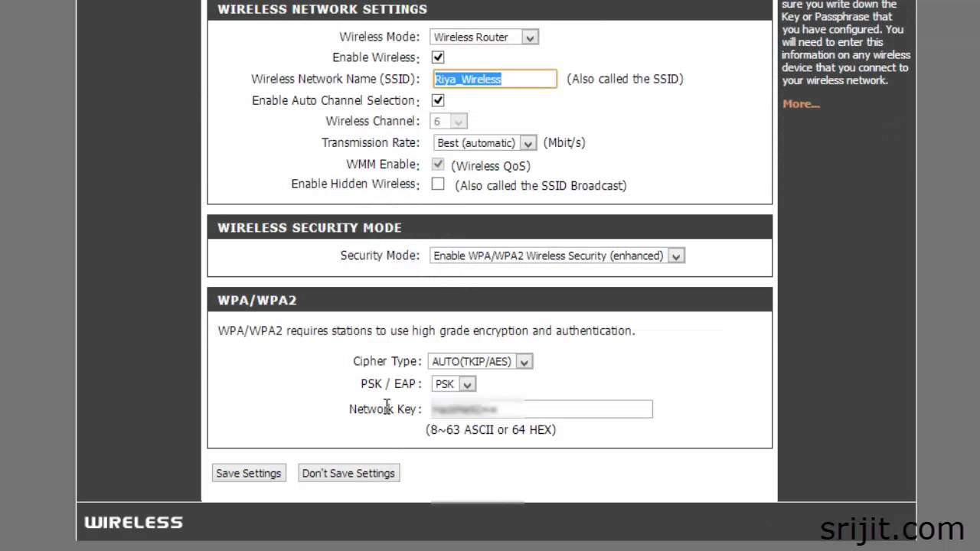The image size is (980, 551).
Task: Click the Wireless Security Mode section header
Action: 309,228
